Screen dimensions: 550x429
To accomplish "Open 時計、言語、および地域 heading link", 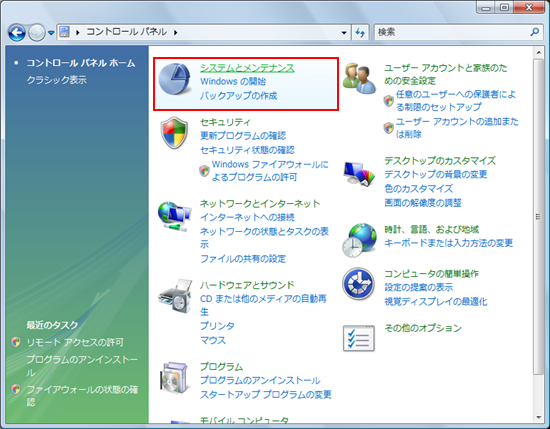I will click(x=431, y=229).
